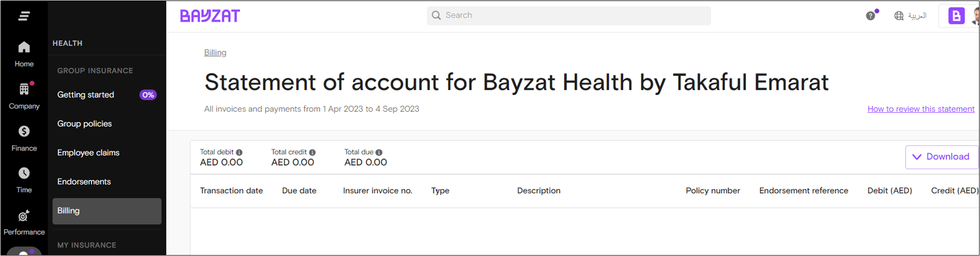This screenshot has width=980, height=256.
Task: Expand the Download dropdown button
Action: 941,157
